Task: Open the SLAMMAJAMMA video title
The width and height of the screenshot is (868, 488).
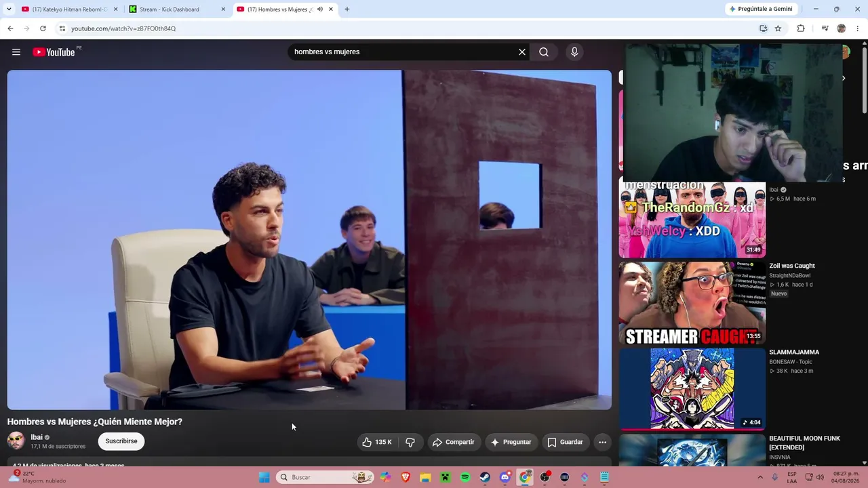Action: pos(794,352)
